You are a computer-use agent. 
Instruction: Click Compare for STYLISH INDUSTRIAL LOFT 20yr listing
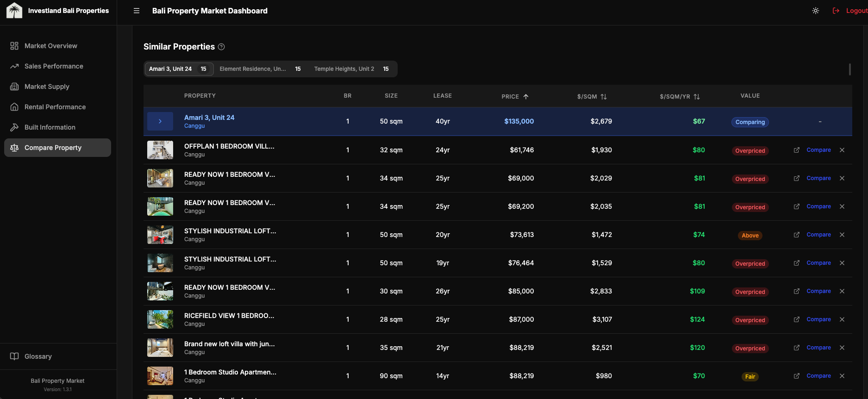point(818,235)
